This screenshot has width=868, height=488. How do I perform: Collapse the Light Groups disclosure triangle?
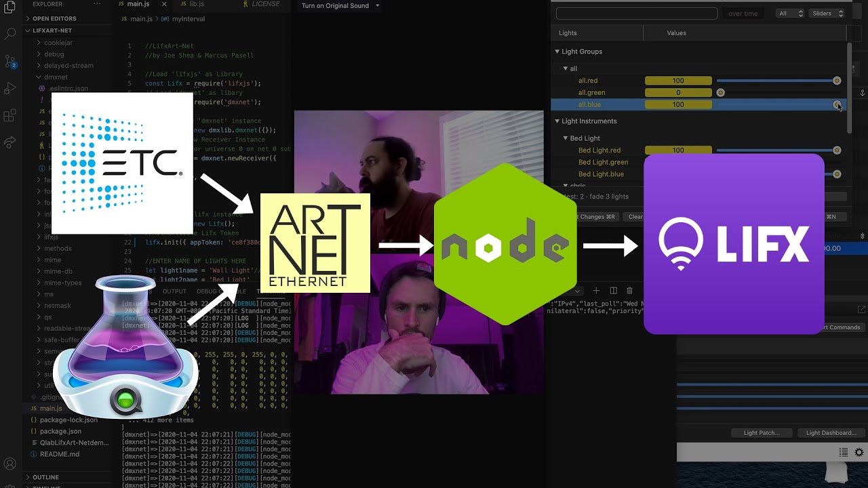(557, 52)
